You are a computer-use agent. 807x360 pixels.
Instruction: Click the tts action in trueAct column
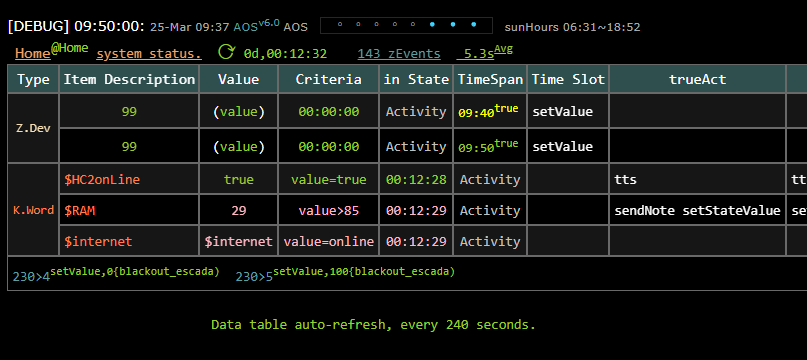[625, 179]
